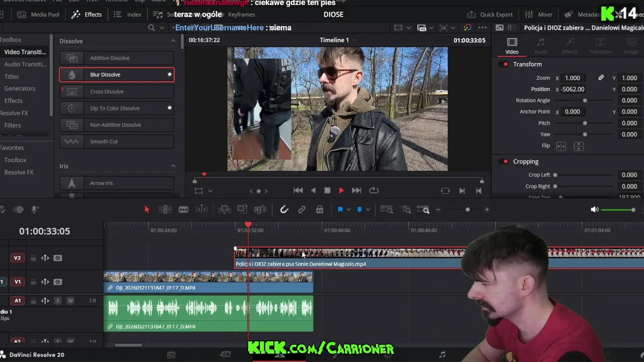Switch to inspector Effects tab

coord(570,46)
